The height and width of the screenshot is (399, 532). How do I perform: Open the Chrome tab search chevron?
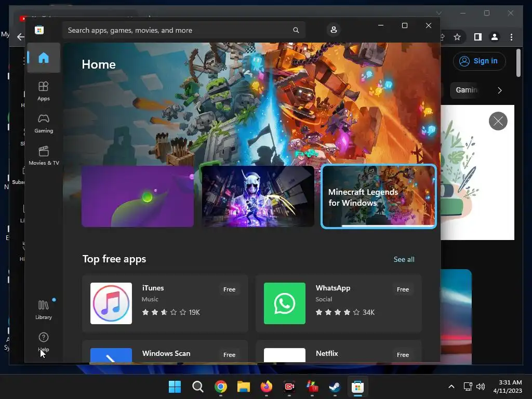coord(438,13)
